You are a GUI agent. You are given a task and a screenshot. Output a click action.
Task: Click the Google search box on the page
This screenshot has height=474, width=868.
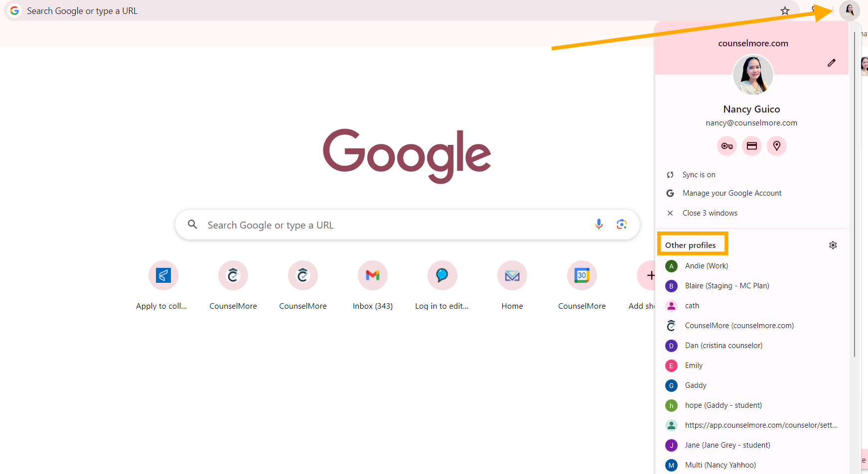[408, 225]
